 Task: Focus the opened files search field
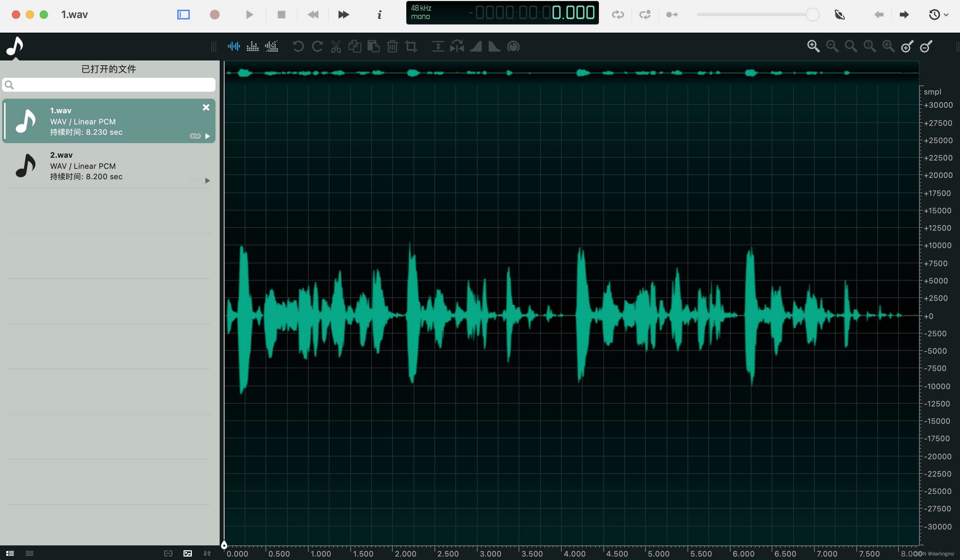[x=108, y=84]
